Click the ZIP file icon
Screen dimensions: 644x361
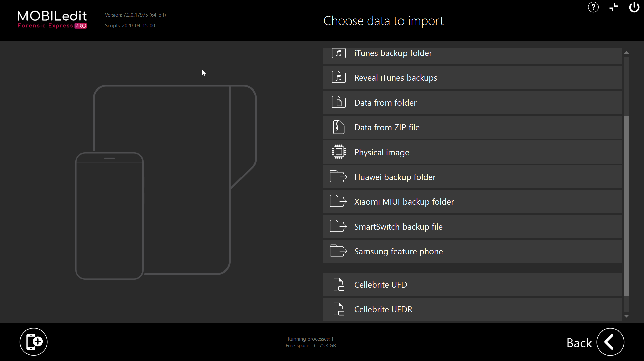coord(339,127)
